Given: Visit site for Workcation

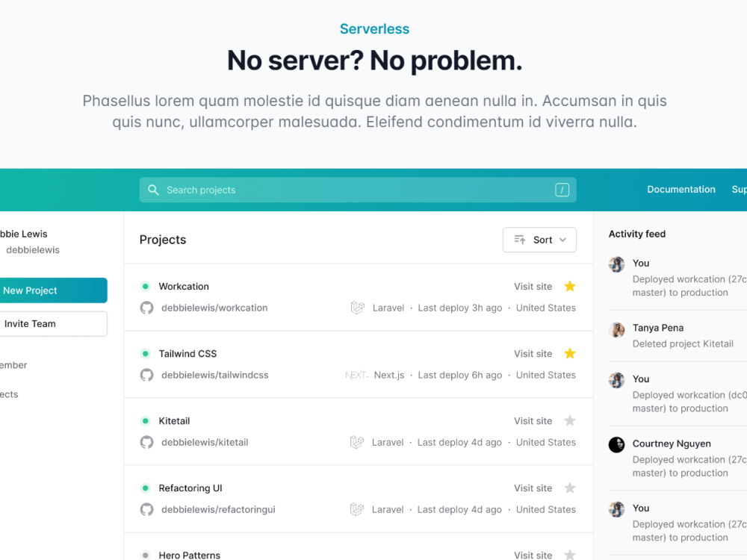Looking at the screenshot, I should coord(533,286).
